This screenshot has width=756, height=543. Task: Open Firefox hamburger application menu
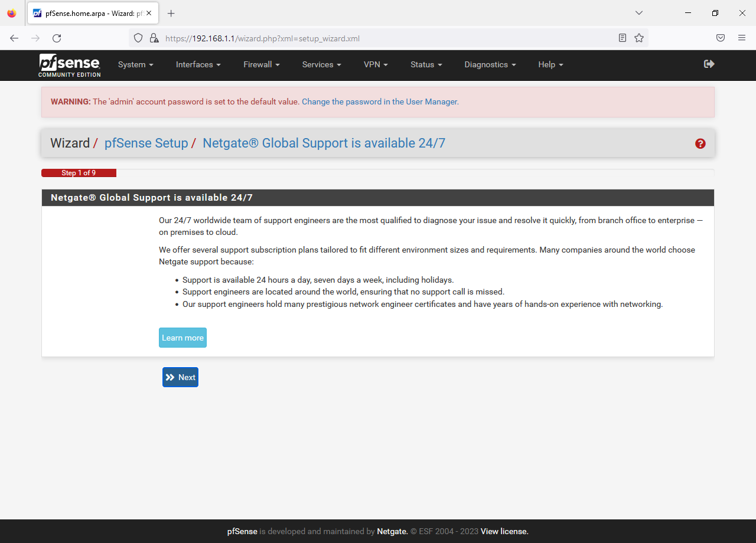(x=742, y=38)
